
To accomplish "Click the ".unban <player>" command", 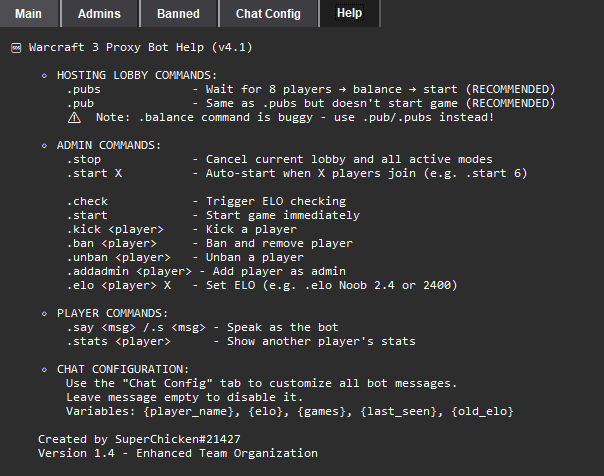I will coord(119,257).
